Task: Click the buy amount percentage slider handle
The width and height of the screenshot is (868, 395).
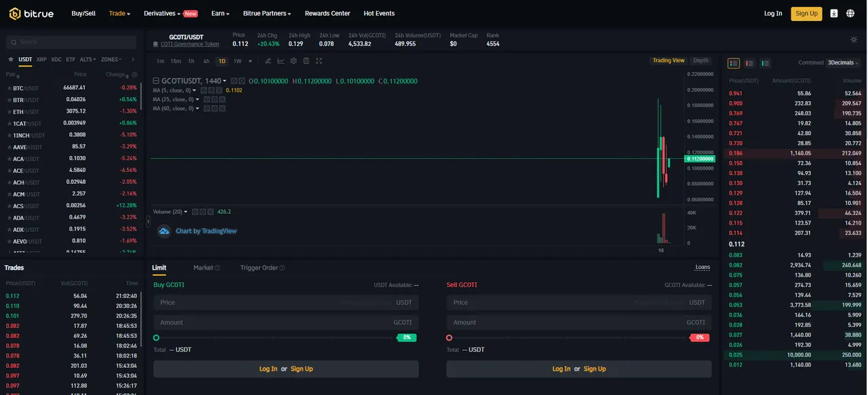Action: tap(157, 337)
